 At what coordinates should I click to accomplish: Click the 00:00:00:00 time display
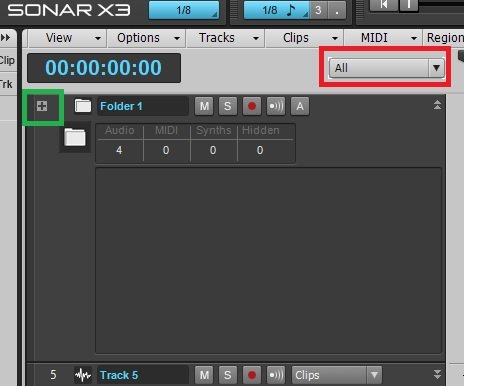coord(104,68)
